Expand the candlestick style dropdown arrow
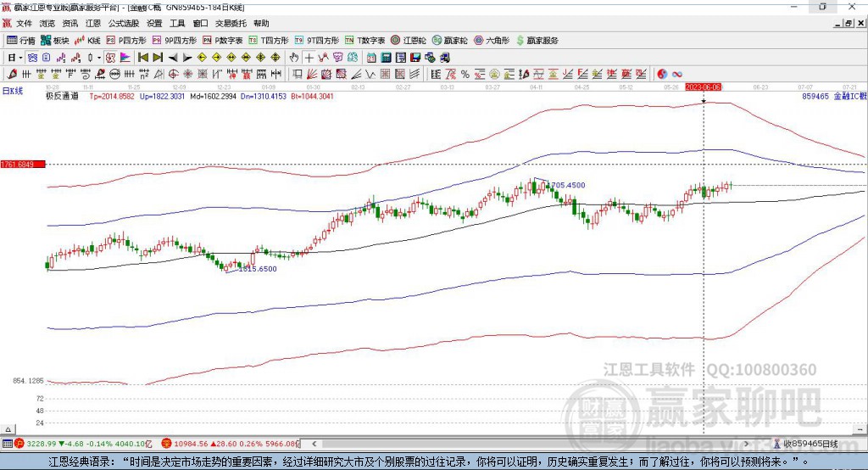This screenshot has width=868, height=470. pos(99,58)
